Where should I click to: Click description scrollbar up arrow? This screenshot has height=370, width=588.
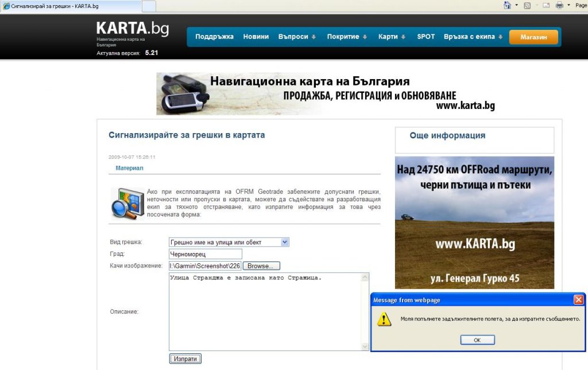tap(365, 278)
